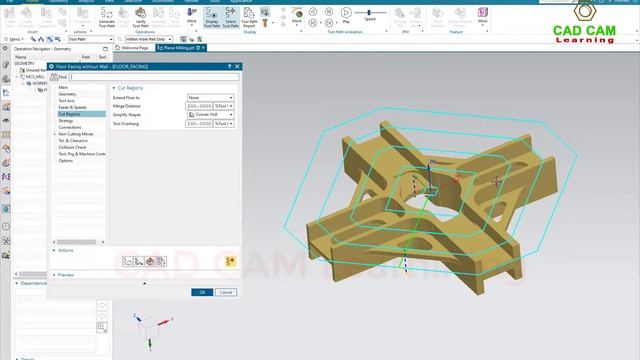640x360 pixels.
Task: Close the Planar Milling tab
Action: pyautogui.click(x=203, y=48)
